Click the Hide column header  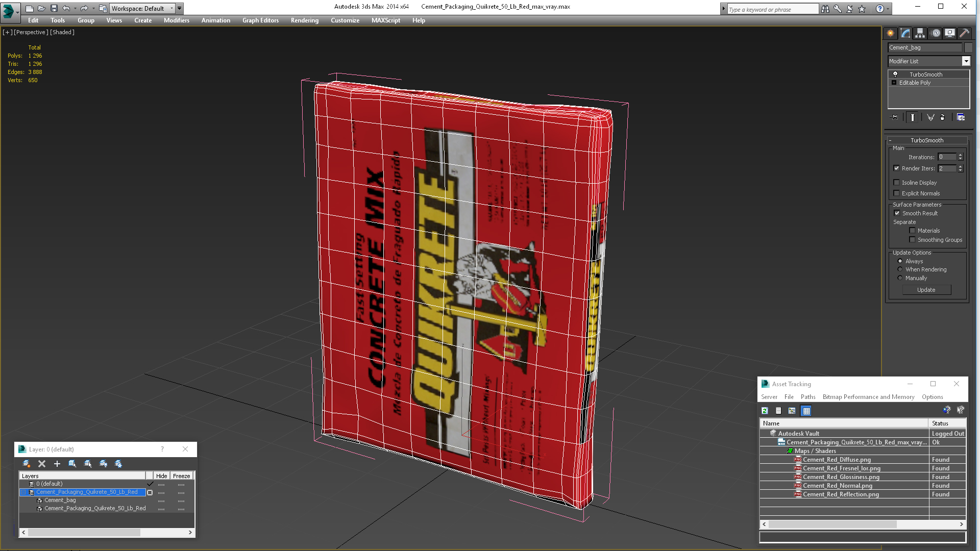point(161,475)
